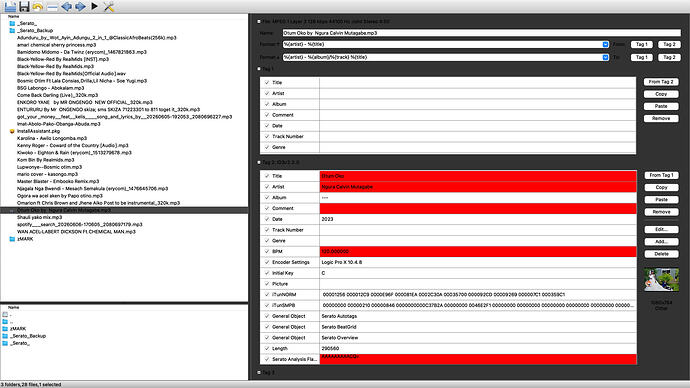This screenshot has width=690, height=388.
Task: Click the To row Tag 2 button
Action: pos(669,57)
